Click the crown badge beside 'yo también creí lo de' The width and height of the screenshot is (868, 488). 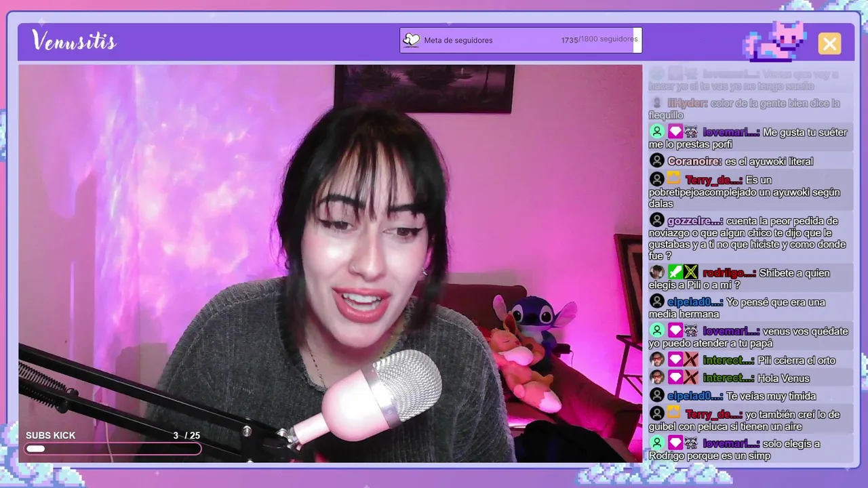click(674, 413)
